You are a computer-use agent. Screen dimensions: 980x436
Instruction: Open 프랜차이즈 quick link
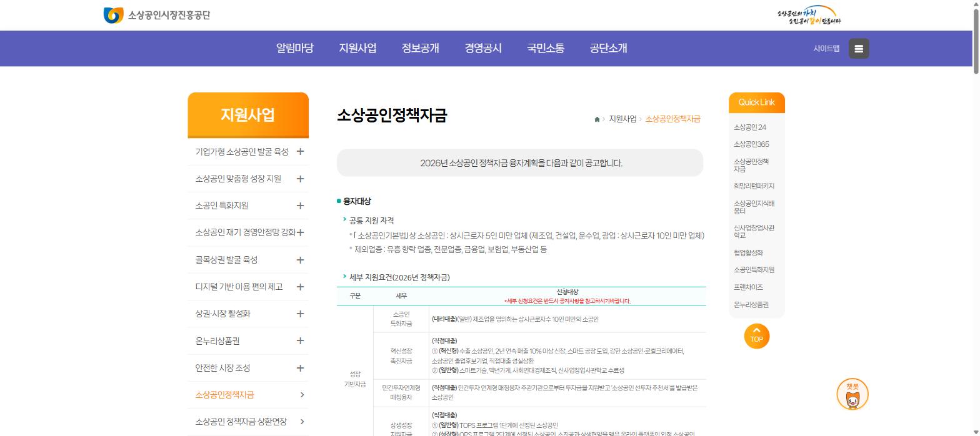[x=748, y=287]
